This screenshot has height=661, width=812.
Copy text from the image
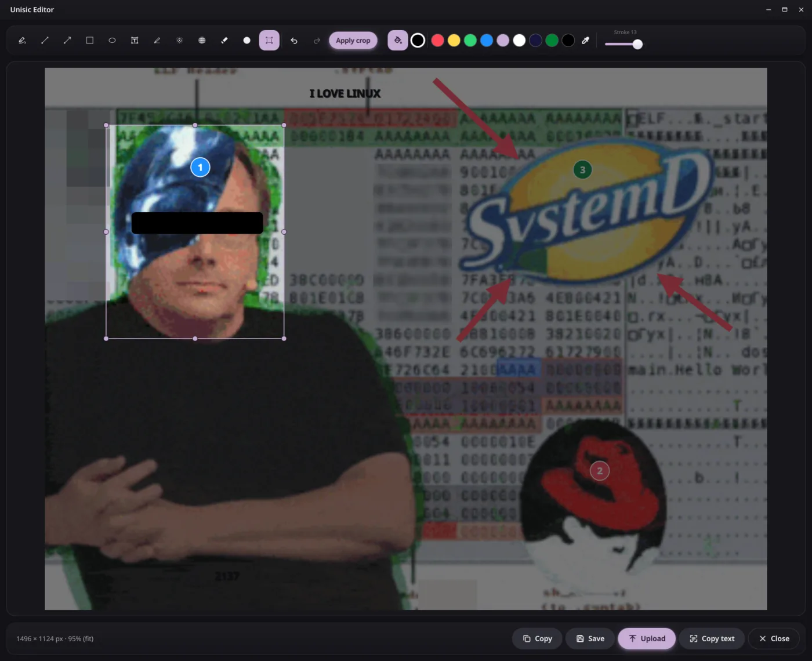pyautogui.click(x=712, y=638)
